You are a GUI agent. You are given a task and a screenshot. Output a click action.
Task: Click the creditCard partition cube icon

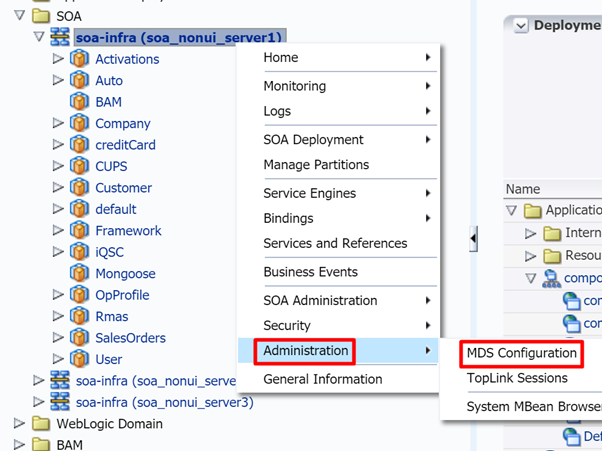pos(79,145)
